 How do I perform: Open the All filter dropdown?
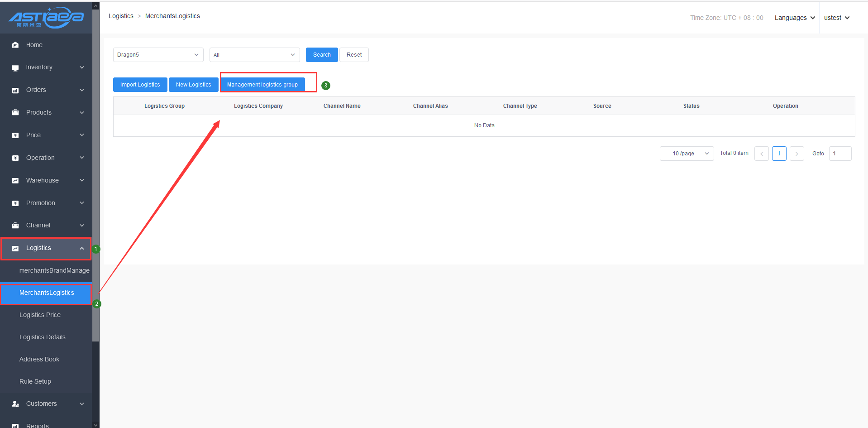[x=254, y=55]
